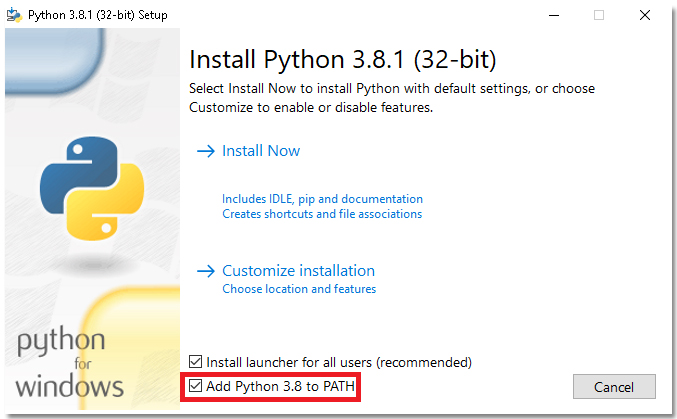Image resolution: width=677 pixels, height=419 pixels.
Task: Start installation with Install Now
Action: click(x=261, y=151)
